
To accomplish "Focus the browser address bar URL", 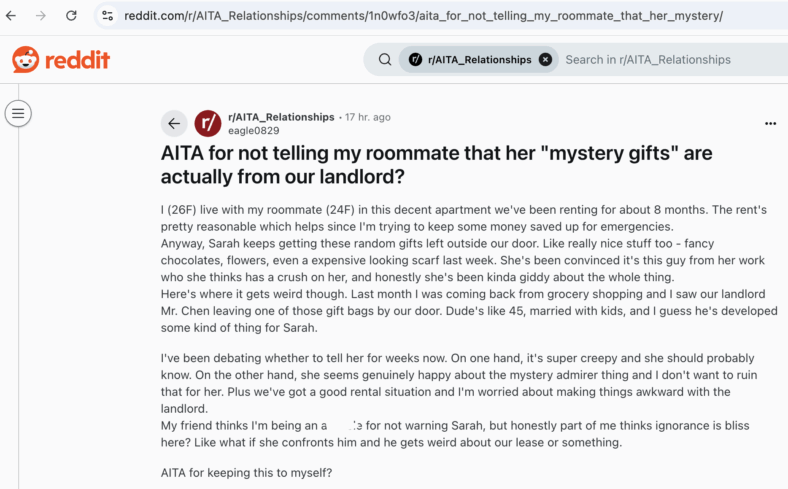I will point(423,16).
